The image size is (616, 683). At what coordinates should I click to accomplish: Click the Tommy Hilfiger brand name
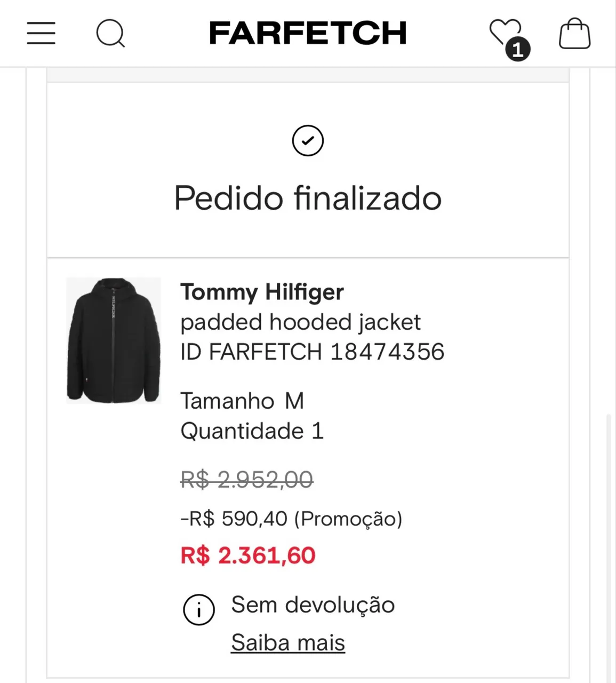tap(262, 292)
